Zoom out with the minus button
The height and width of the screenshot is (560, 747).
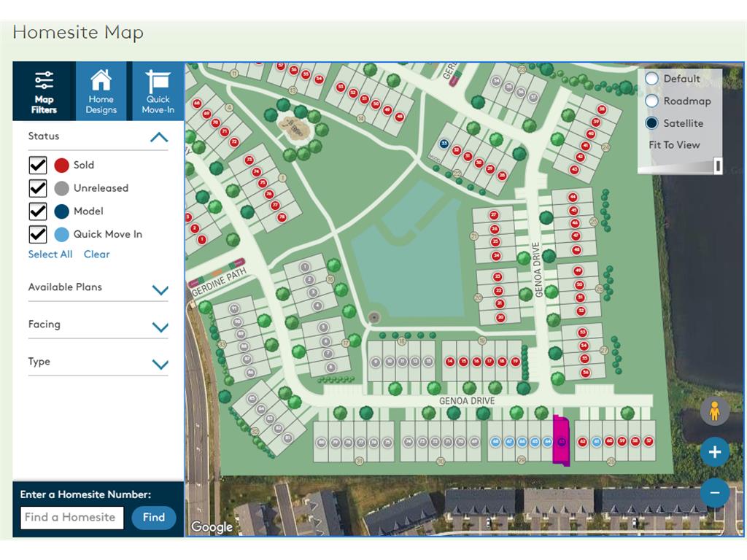pyautogui.click(x=715, y=492)
